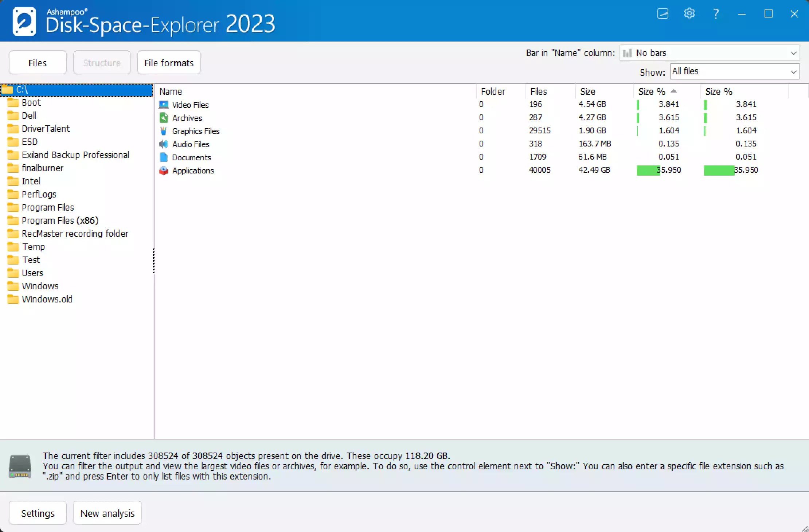Expand the Windows.old folder in the tree
This screenshot has height=532, width=809.
pyautogui.click(x=47, y=299)
